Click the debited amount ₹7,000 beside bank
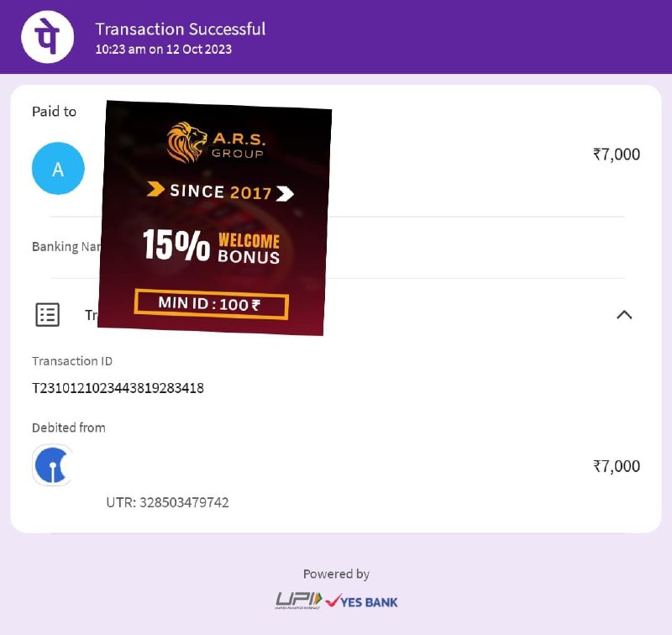This screenshot has height=635, width=672. (617, 466)
